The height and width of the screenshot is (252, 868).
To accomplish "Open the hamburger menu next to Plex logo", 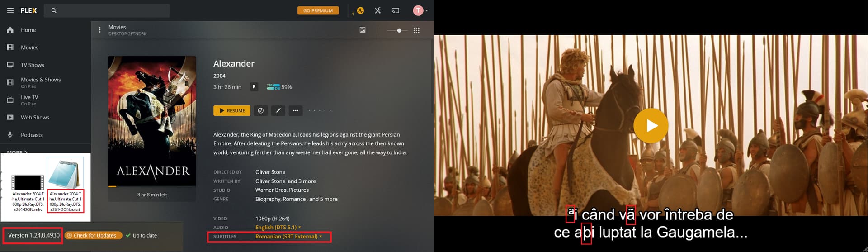I will pyautogui.click(x=10, y=10).
